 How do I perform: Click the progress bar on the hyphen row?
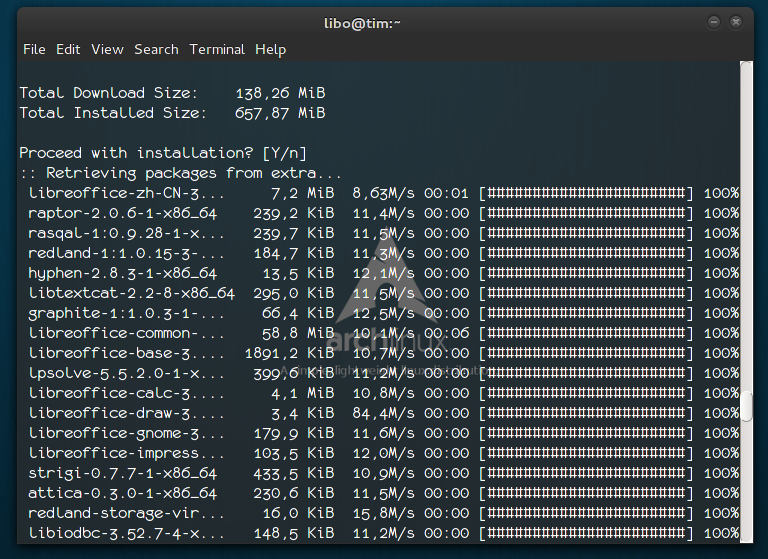[x=586, y=273]
